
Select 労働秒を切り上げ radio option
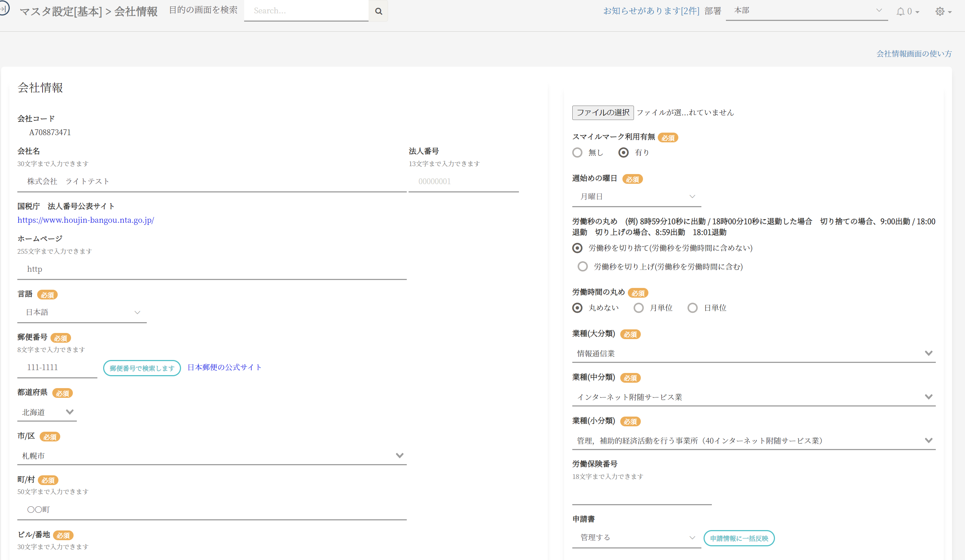click(x=582, y=267)
